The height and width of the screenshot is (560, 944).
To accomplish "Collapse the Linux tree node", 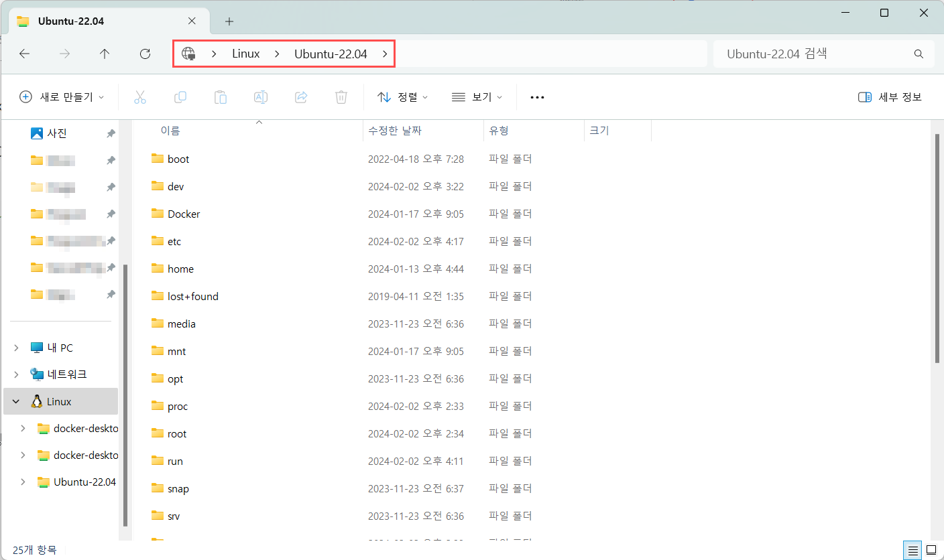I will click(16, 402).
